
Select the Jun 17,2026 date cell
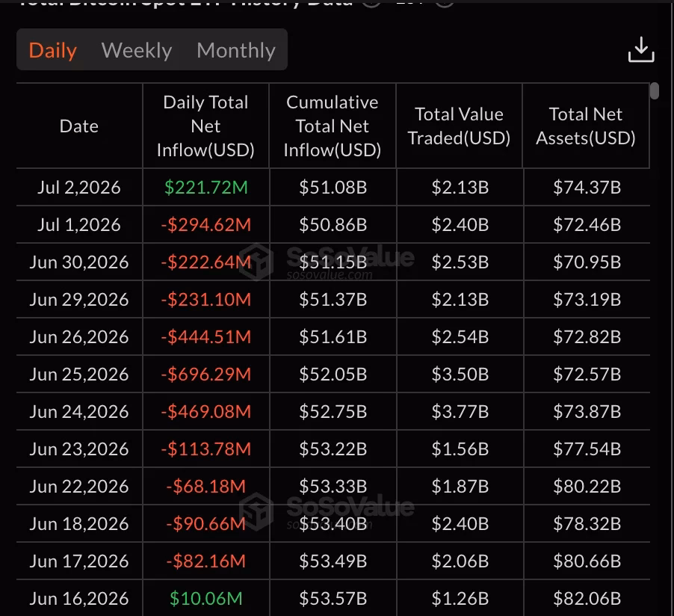[x=79, y=561]
